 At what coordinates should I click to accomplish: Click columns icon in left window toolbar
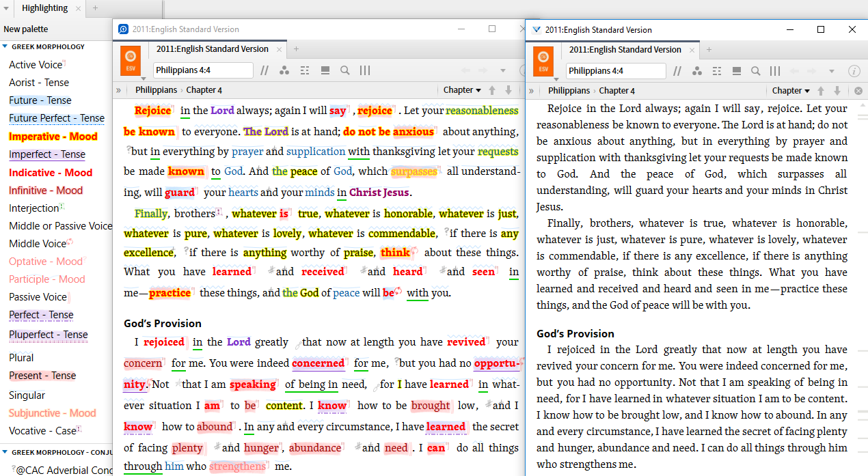365,70
